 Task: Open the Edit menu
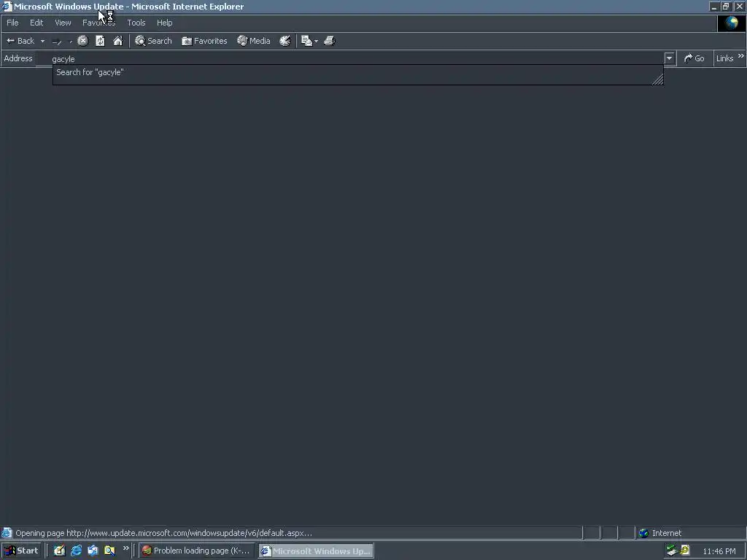(36, 23)
